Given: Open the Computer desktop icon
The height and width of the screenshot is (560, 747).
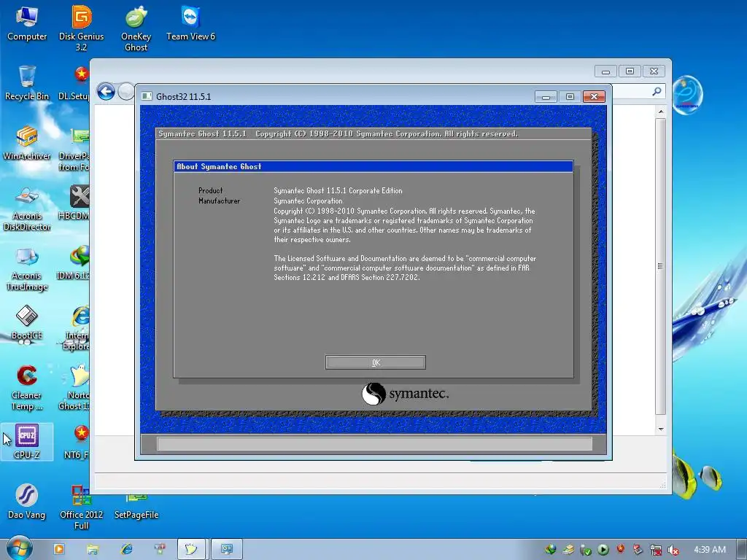Looking at the screenshot, I should [x=27, y=24].
